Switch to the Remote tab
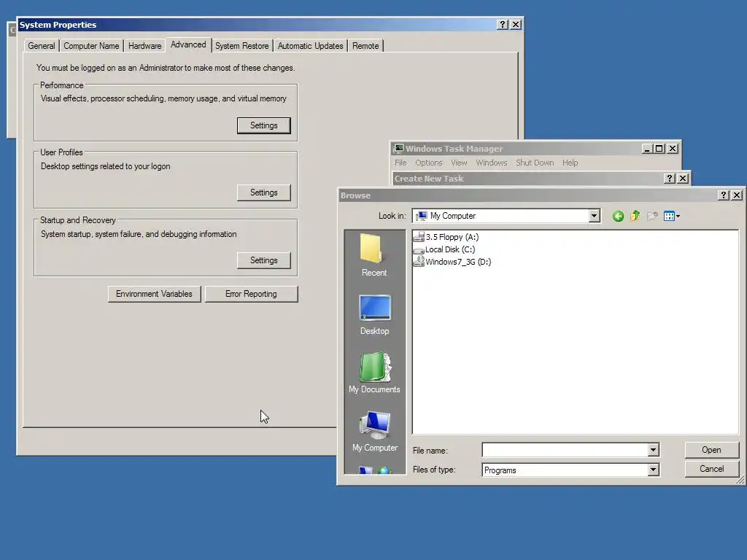 pos(365,46)
